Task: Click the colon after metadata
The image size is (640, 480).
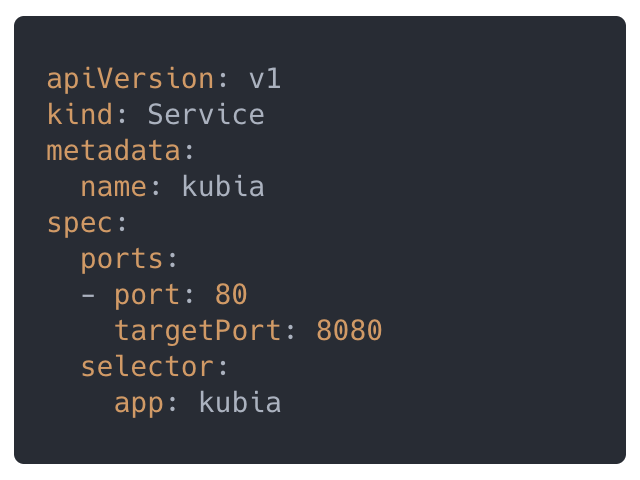Action: tap(189, 152)
